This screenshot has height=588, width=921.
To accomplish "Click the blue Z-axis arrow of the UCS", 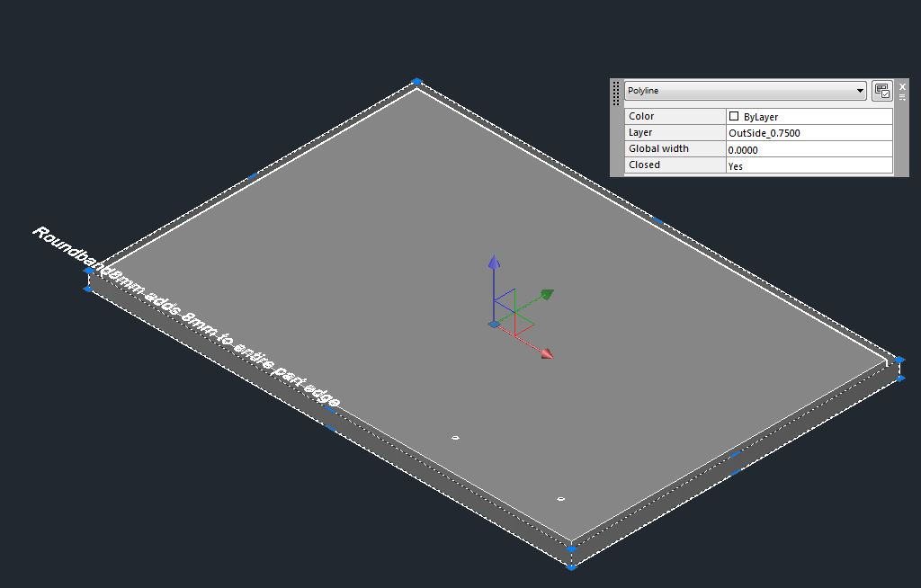I will [x=495, y=263].
